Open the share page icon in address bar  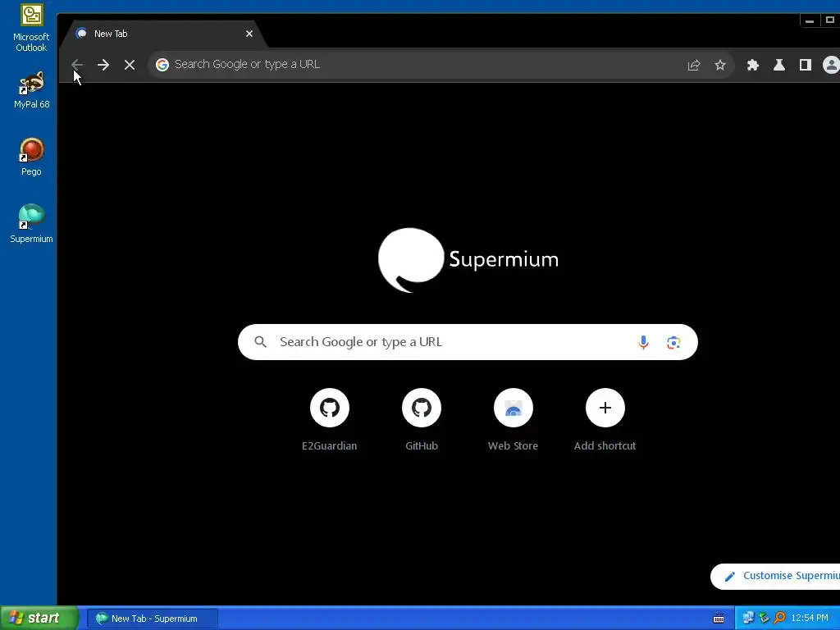click(x=694, y=65)
